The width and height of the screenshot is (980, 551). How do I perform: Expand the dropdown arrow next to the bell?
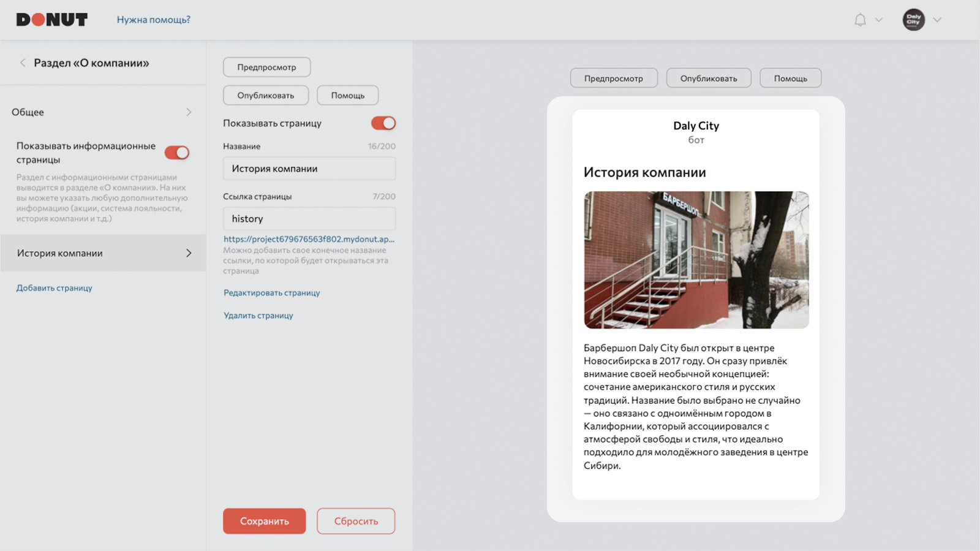[x=879, y=20]
